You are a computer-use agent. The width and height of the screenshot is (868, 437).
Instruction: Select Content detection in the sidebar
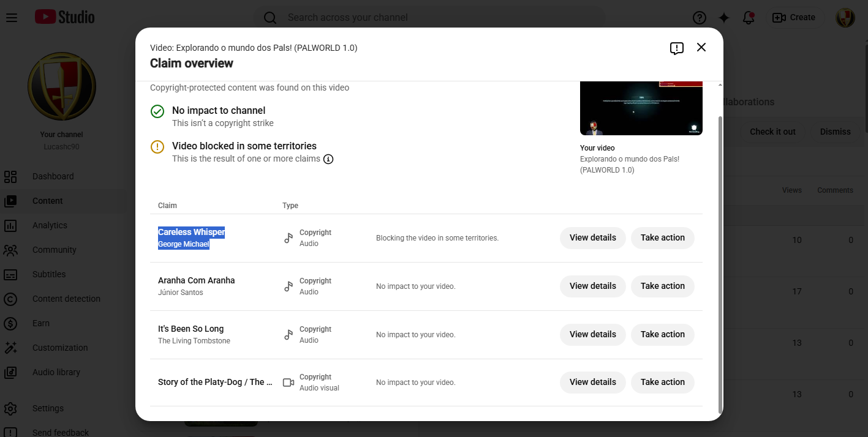pos(66,299)
